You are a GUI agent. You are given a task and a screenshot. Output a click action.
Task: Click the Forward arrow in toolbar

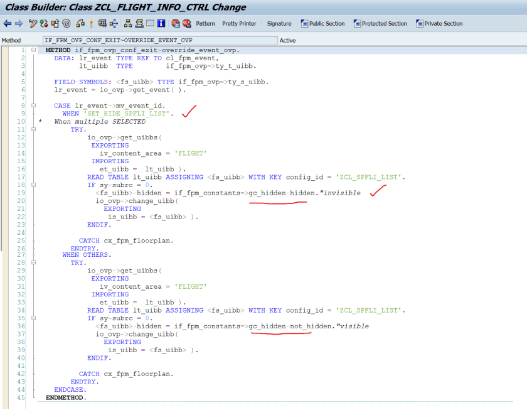click(19, 24)
